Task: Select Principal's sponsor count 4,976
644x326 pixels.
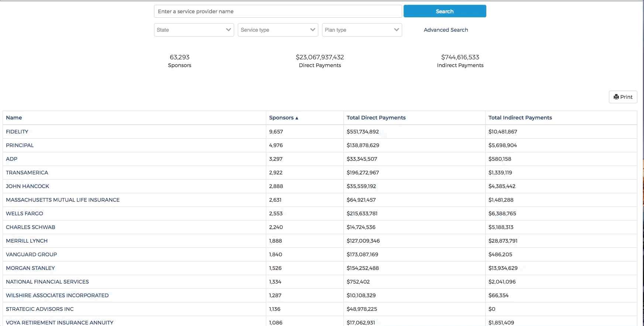Action: point(276,145)
